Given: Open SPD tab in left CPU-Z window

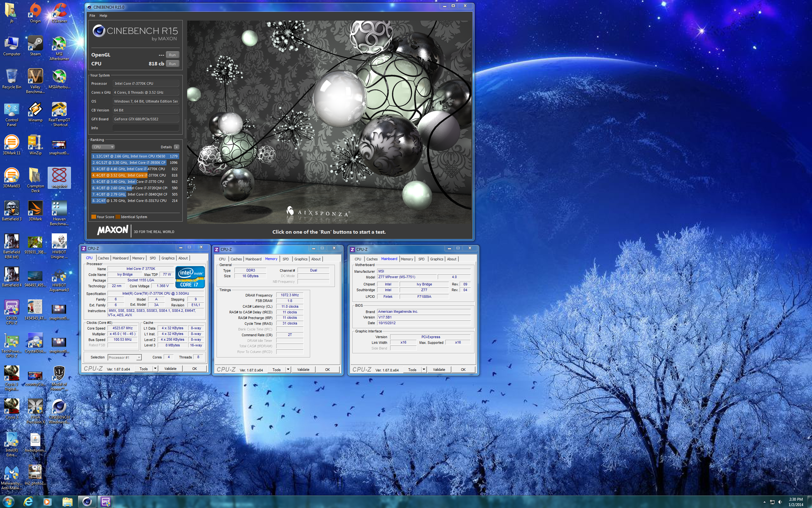Looking at the screenshot, I should [x=153, y=258].
